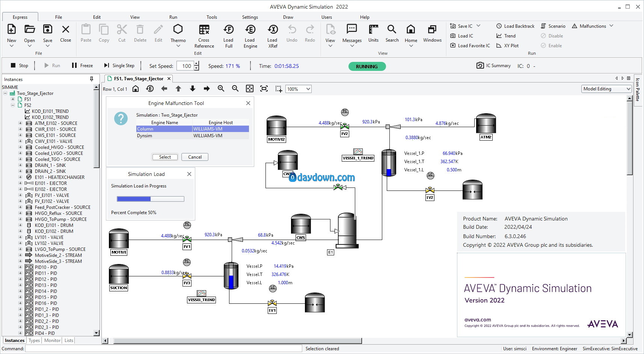
Task: Expand the FS1 tree node
Action: click(13, 99)
